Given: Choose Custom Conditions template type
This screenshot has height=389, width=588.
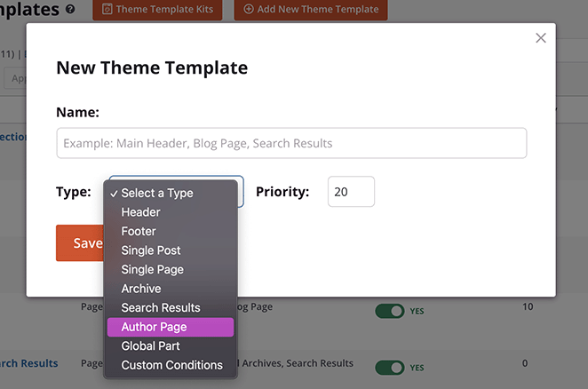Looking at the screenshot, I should coord(172,365).
